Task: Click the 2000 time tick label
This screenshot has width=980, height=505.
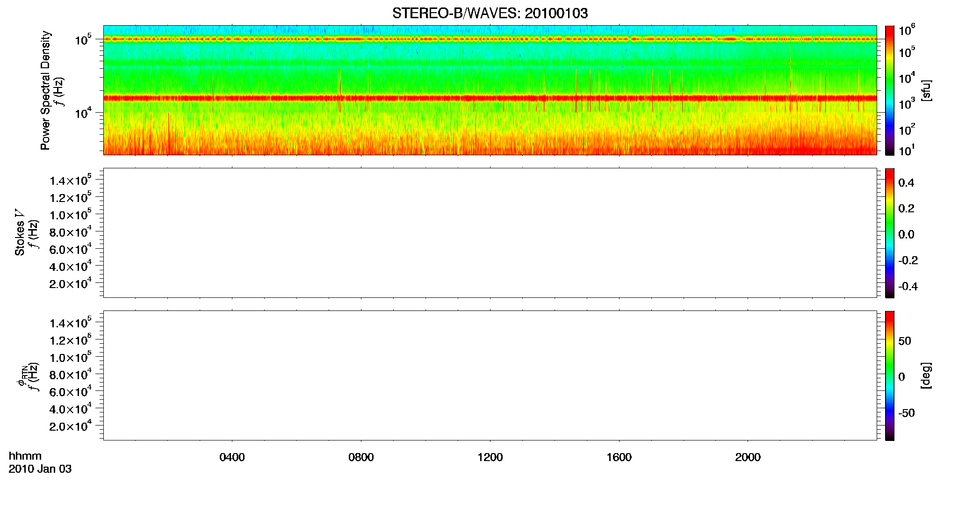Action: tap(748, 457)
